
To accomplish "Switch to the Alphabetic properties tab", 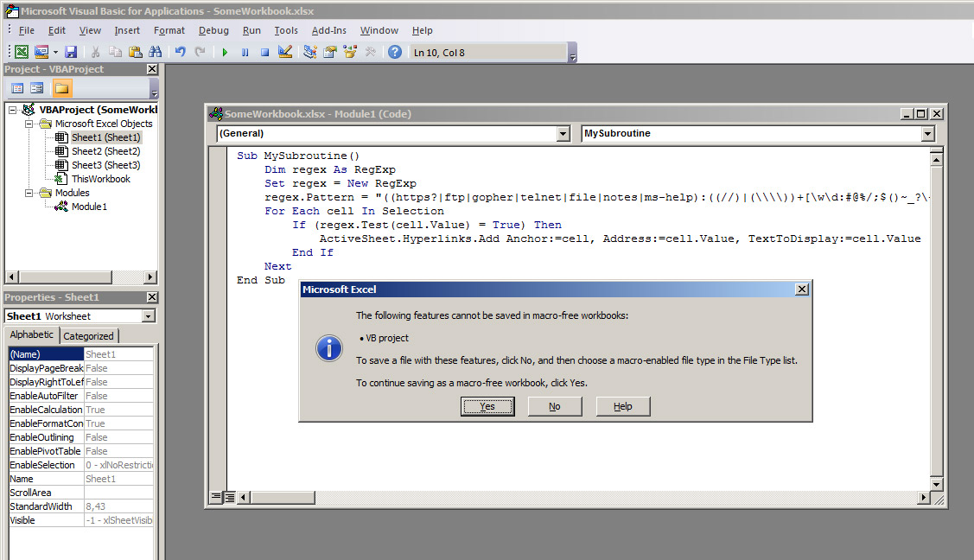I will pos(32,334).
